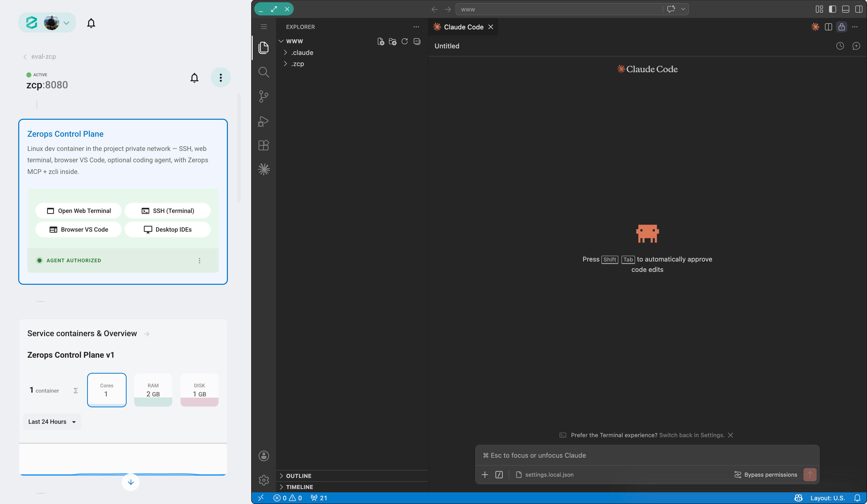
Task: Open the Manage gear in the activity bar
Action: coord(264,480)
